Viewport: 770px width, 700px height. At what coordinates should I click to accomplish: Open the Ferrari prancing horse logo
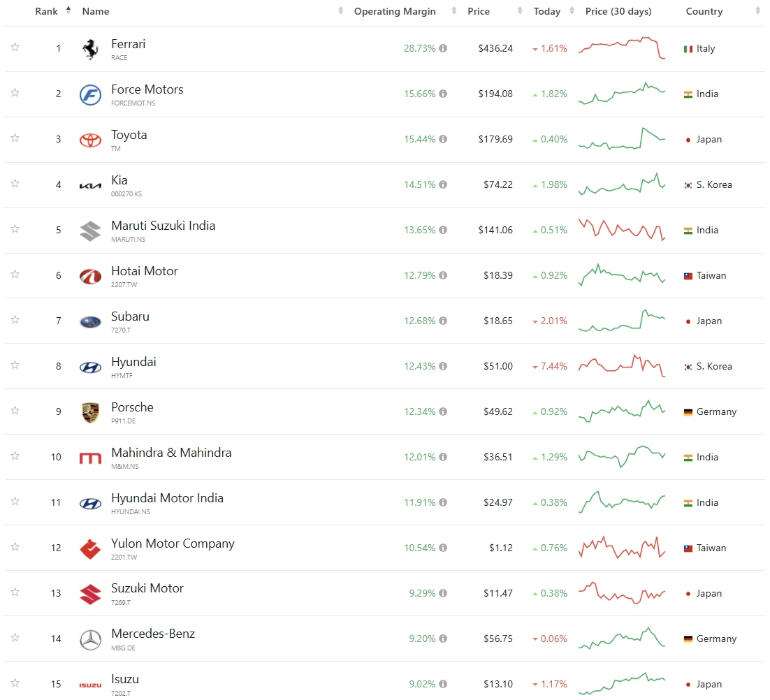(x=90, y=49)
